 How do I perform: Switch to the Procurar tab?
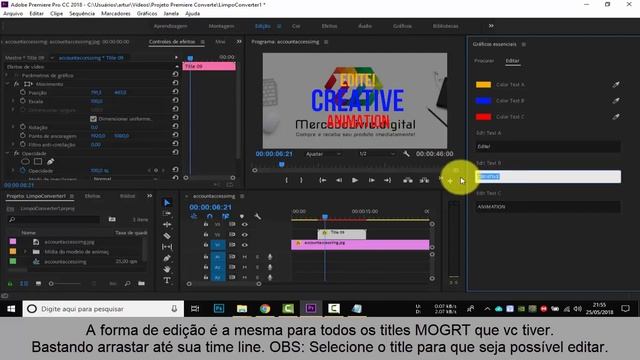[484, 61]
